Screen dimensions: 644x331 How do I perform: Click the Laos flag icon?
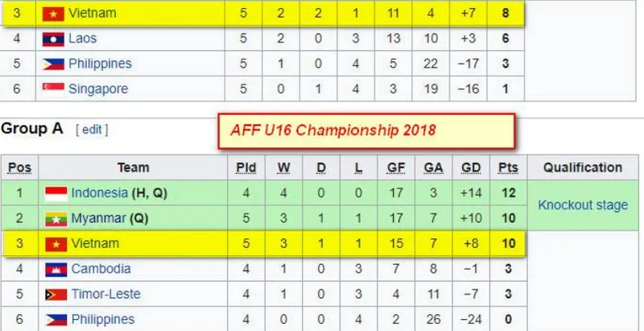click(53, 38)
